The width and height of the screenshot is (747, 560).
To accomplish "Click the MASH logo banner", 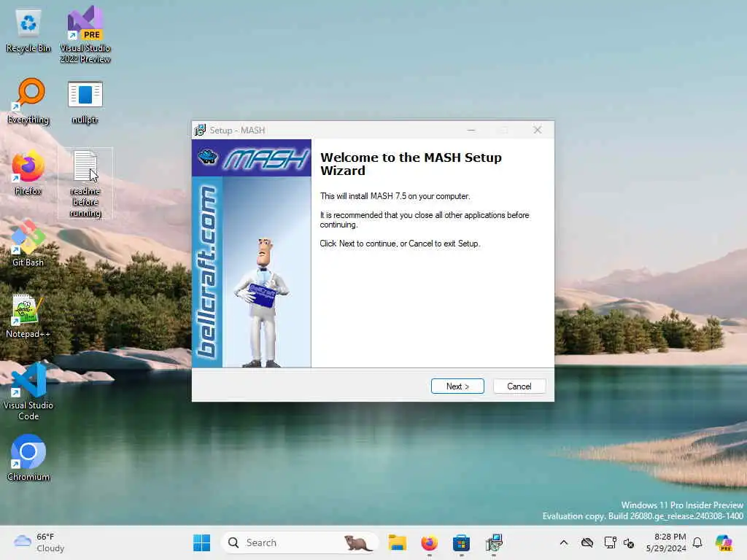I will point(252,158).
